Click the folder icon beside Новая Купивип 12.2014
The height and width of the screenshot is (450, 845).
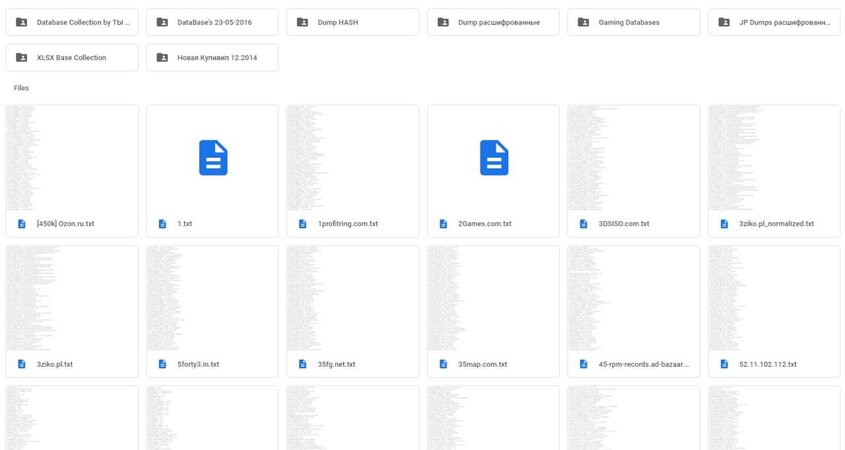(x=162, y=57)
